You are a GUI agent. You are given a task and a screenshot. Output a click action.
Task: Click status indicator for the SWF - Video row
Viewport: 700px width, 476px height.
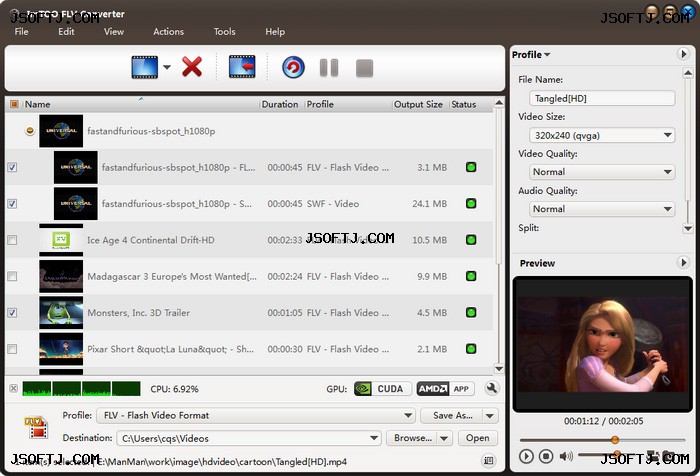pyautogui.click(x=471, y=204)
